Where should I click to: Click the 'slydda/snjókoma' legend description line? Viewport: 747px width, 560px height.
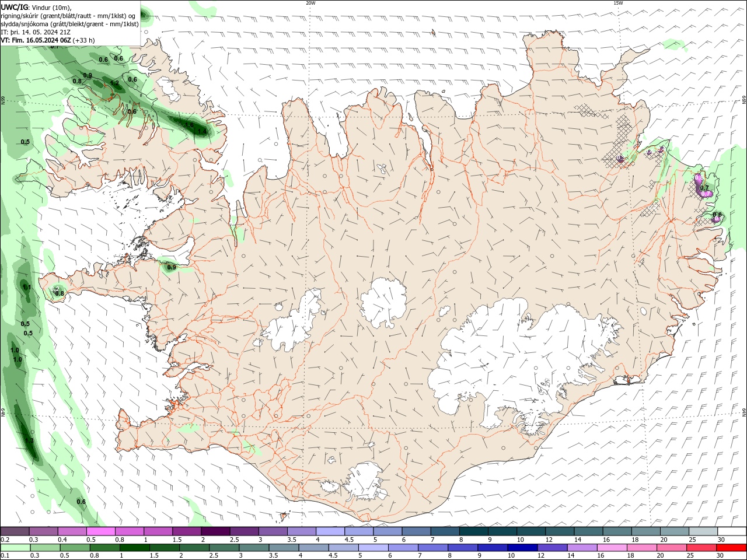coord(69,24)
